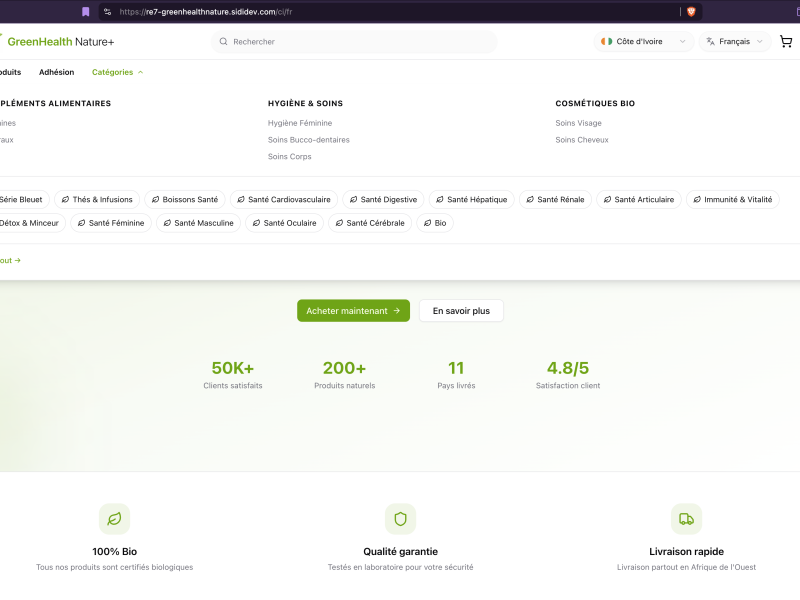Open the Adhésion menu item
Image resolution: width=800 pixels, height=600 pixels.
56,72
